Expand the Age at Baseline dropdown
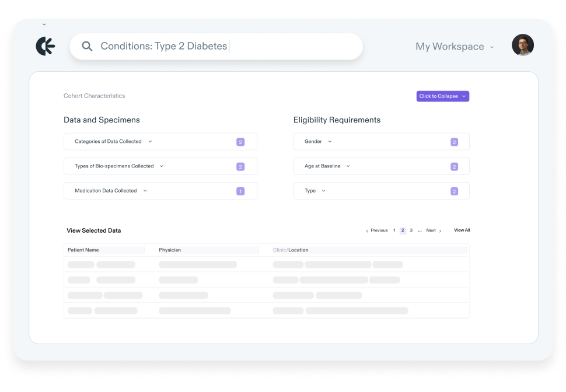This screenshot has width=566, height=392. 349,166
